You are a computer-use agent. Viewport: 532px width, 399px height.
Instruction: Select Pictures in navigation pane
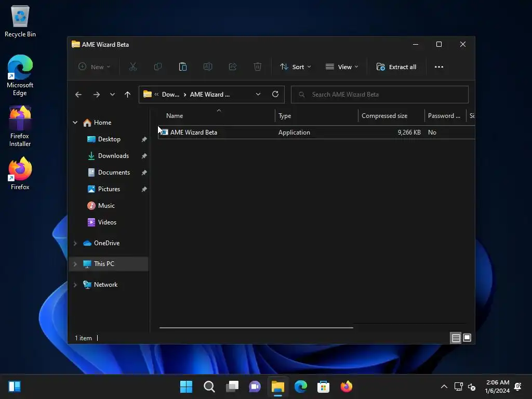tap(109, 189)
